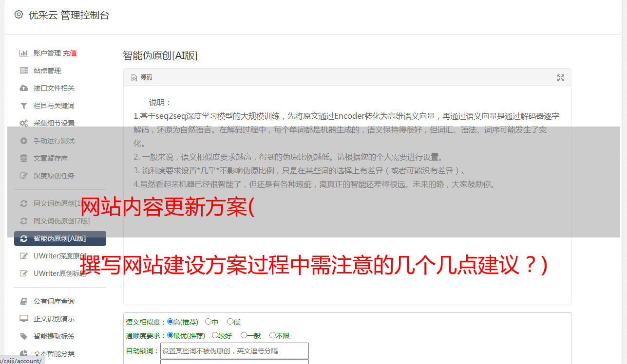The image size is (627, 364).
Task: Click the 智能伪原创[AI版] page heading
Action: [x=160, y=55]
